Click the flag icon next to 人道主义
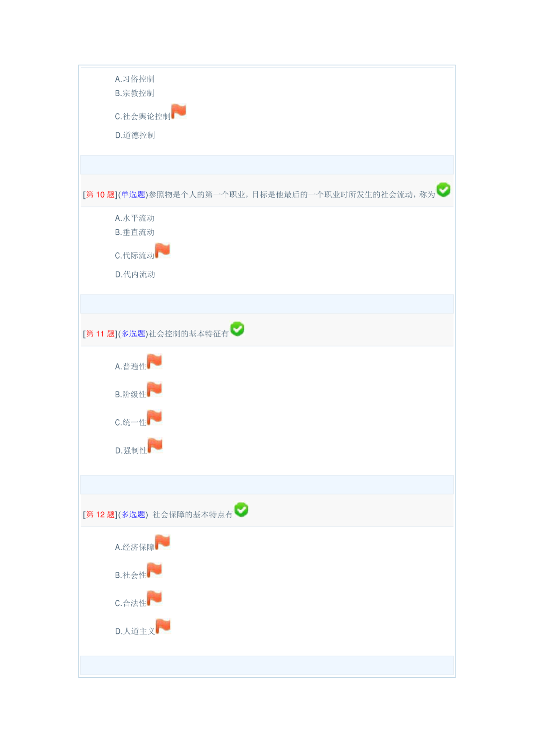Screen dimensions: 534x756 [163, 626]
